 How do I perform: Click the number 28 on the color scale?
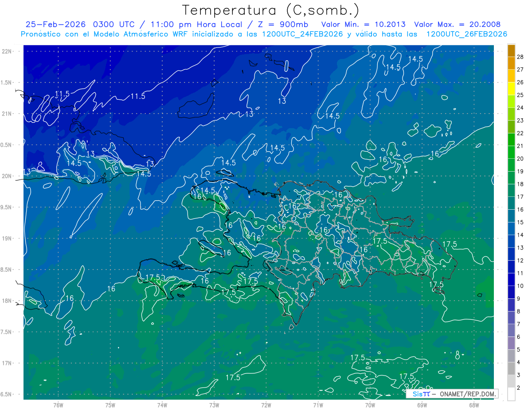[x=520, y=57]
